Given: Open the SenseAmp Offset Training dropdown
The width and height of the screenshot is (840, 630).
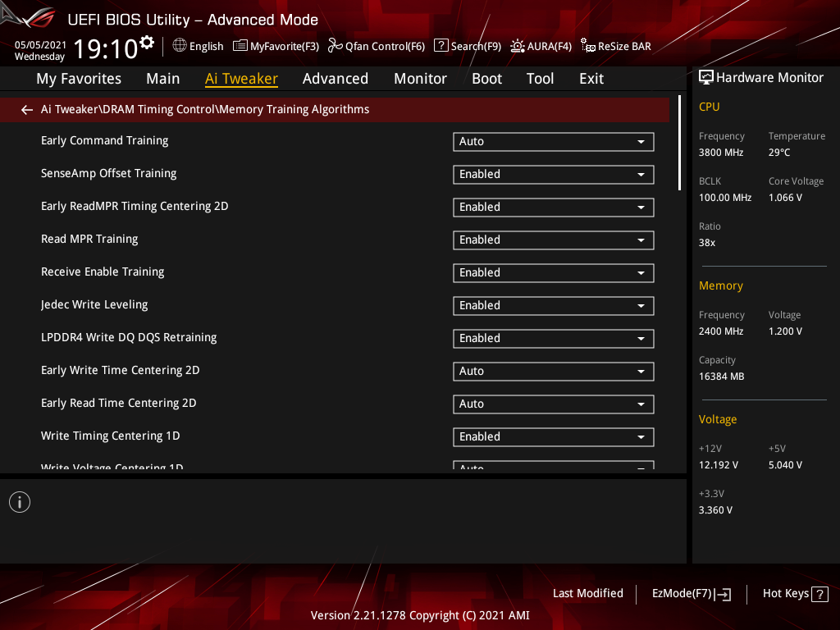Looking at the screenshot, I should coord(554,175).
